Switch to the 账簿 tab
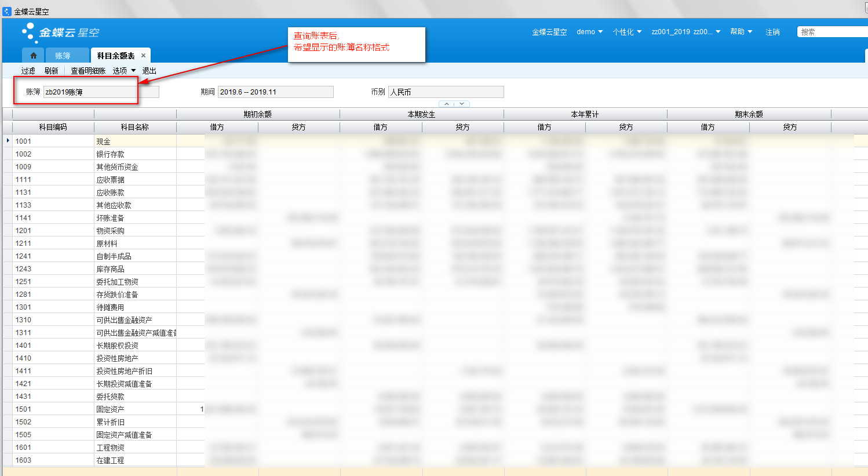868x476 pixels. [63, 56]
